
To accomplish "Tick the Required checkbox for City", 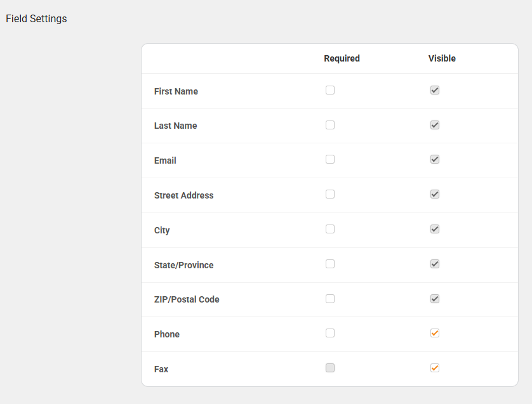I will point(330,229).
